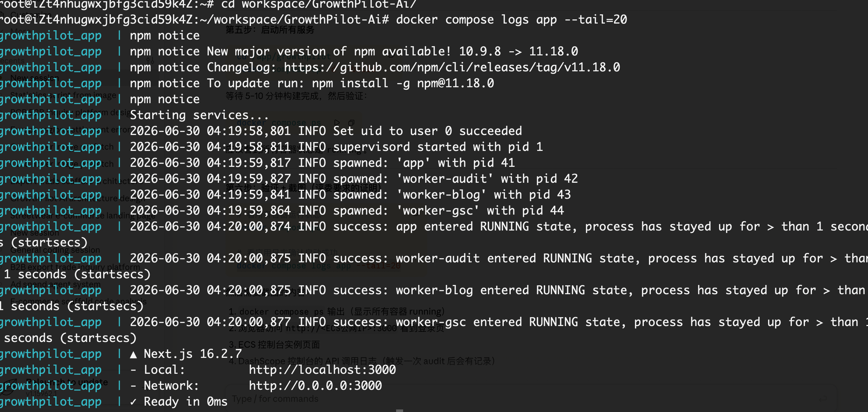The image size is (868, 412).
Task: Click the copy icon beside docker compose ps
Action: click(x=351, y=122)
